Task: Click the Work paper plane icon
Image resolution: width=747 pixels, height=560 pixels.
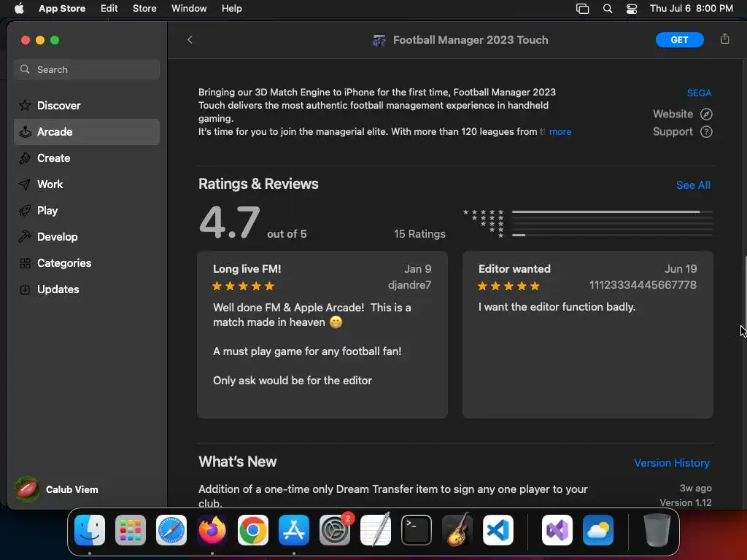Action: pos(25,184)
